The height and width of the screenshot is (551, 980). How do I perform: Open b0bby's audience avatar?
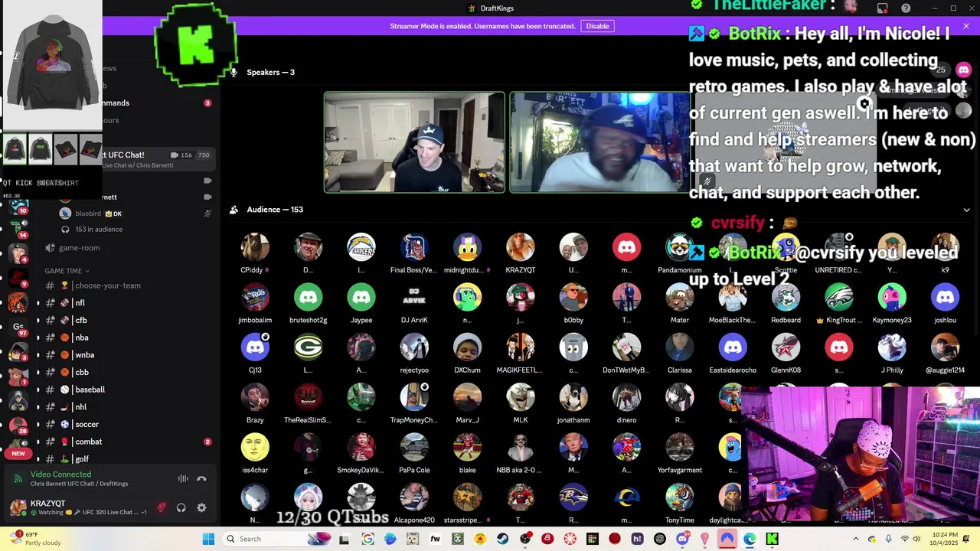point(573,297)
